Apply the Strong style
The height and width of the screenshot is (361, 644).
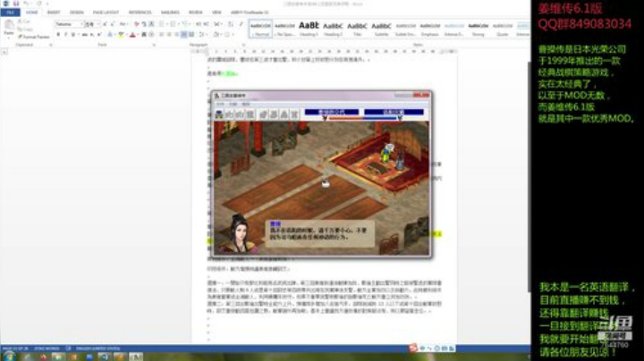478,29
